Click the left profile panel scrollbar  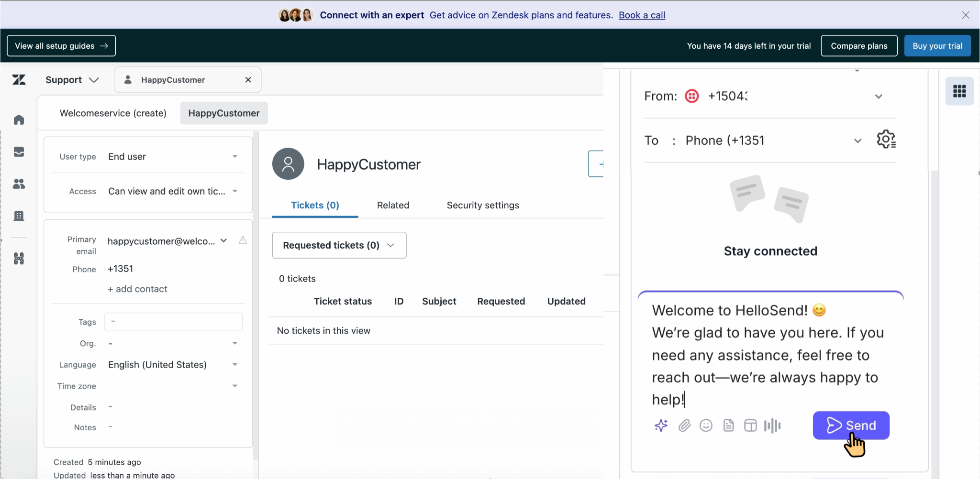256,296
